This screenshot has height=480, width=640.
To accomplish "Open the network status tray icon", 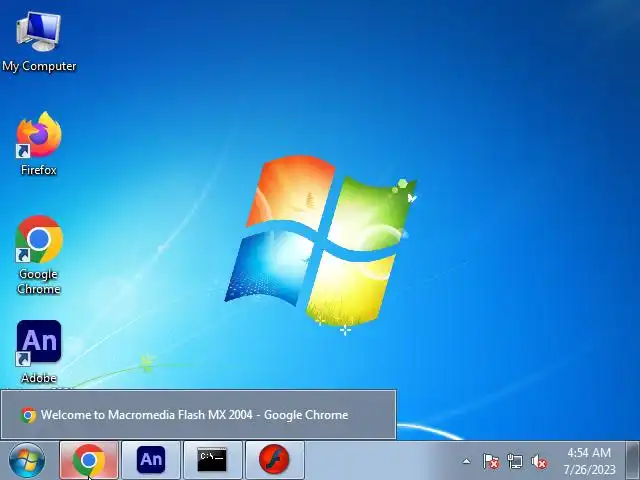I will 515,462.
